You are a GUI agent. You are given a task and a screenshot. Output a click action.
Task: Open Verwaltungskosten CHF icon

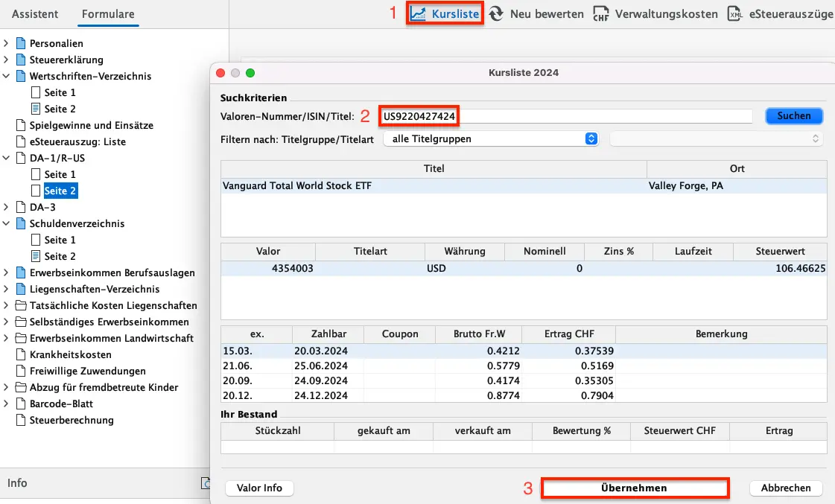click(601, 13)
